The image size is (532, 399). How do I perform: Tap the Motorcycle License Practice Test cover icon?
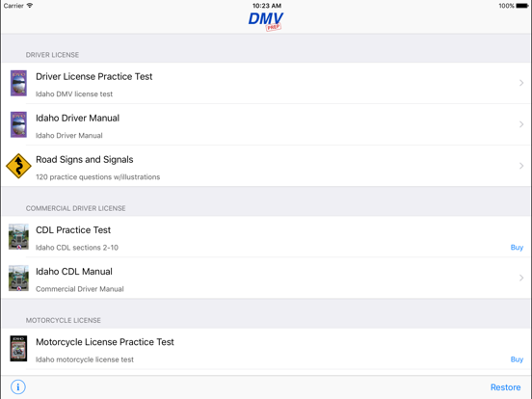click(18, 349)
